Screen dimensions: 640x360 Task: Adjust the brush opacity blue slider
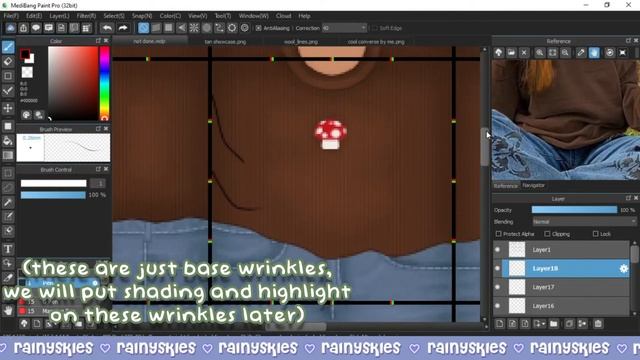point(53,195)
